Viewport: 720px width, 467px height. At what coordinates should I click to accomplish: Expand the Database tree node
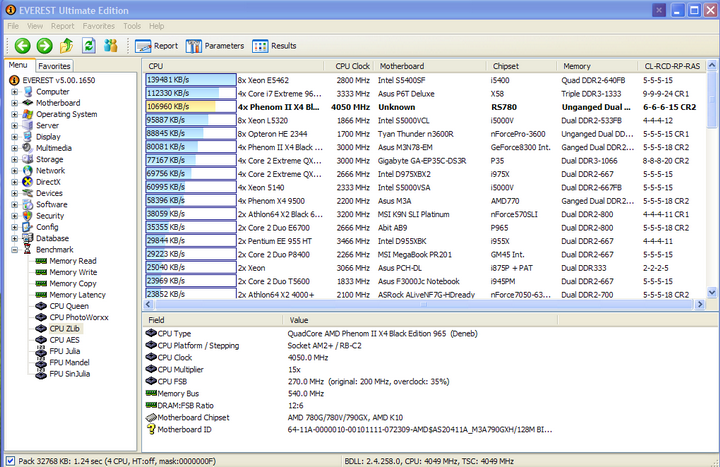(x=15, y=238)
